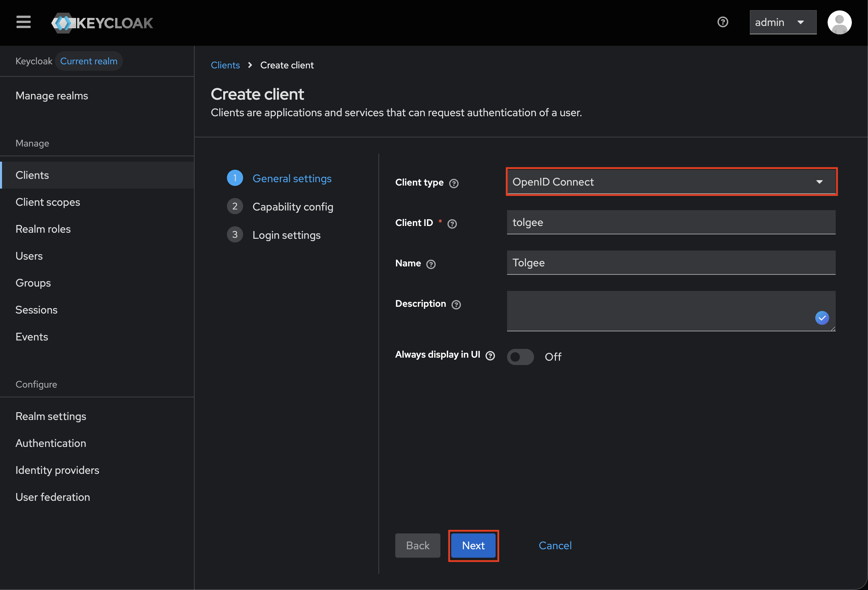Expand the admin user dropdown
This screenshot has height=590, width=868.
click(782, 23)
